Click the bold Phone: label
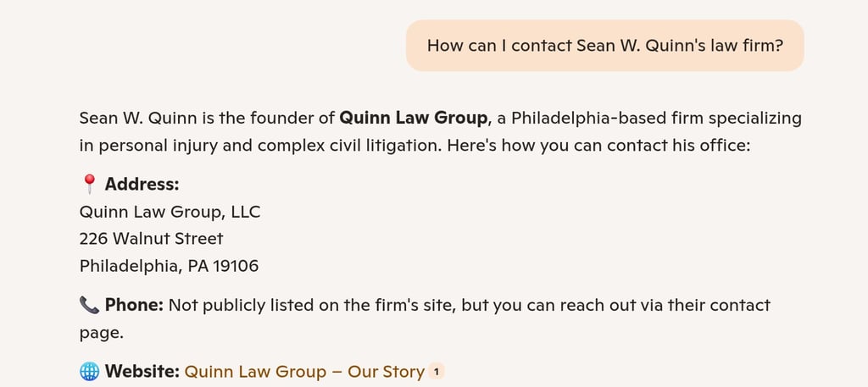The image size is (868, 387). click(134, 305)
